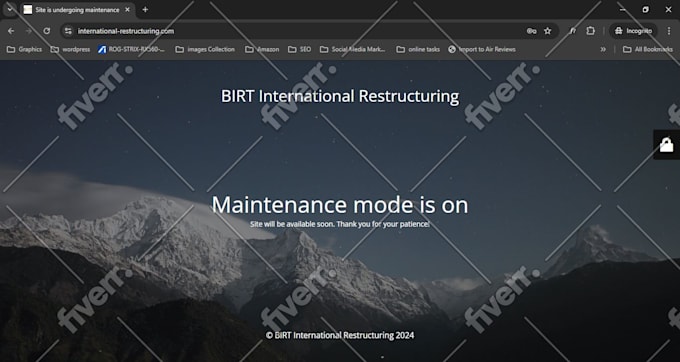Open the Amazon bookmark folder

[x=262, y=49]
